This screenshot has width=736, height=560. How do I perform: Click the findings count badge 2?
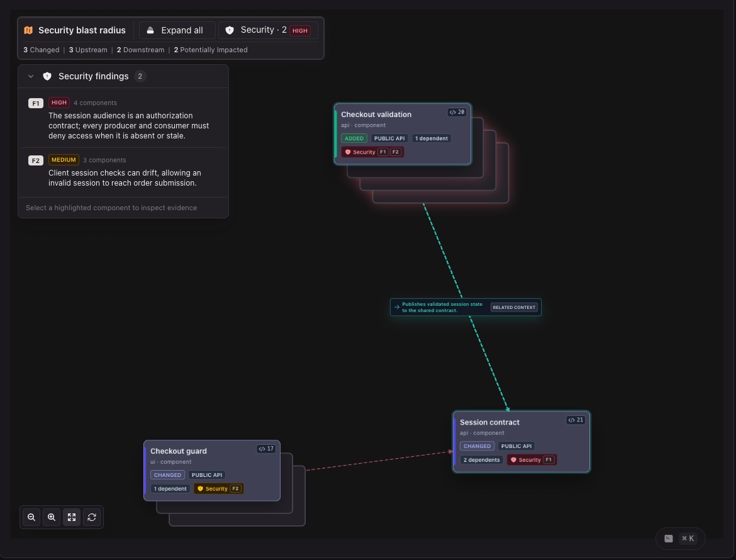click(x=140, y=76)
